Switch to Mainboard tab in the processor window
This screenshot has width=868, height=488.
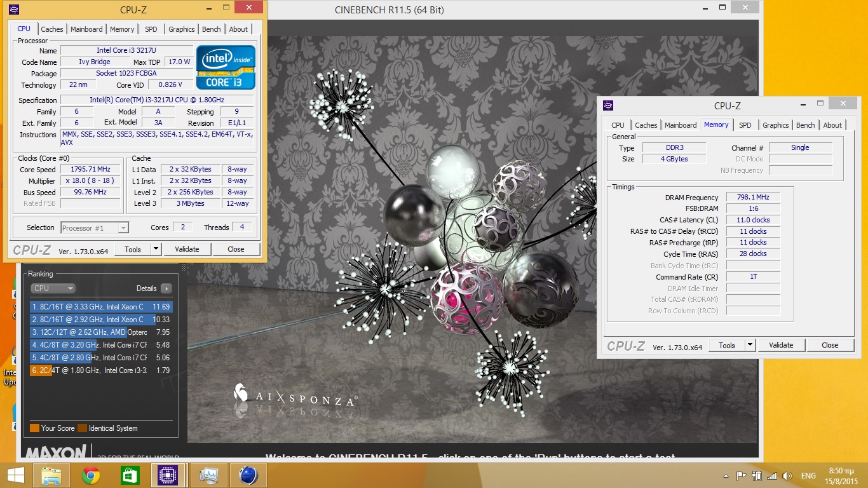[x=86, y=29]
